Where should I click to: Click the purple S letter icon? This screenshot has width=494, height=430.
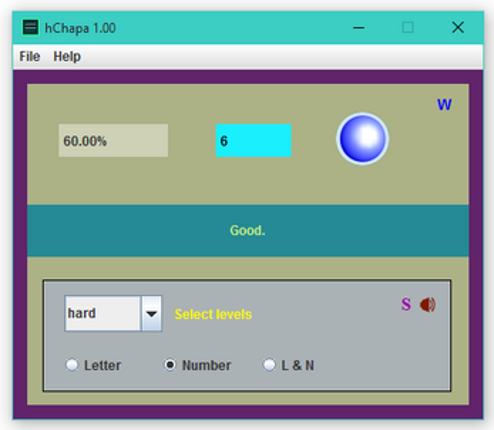(406, 304)
